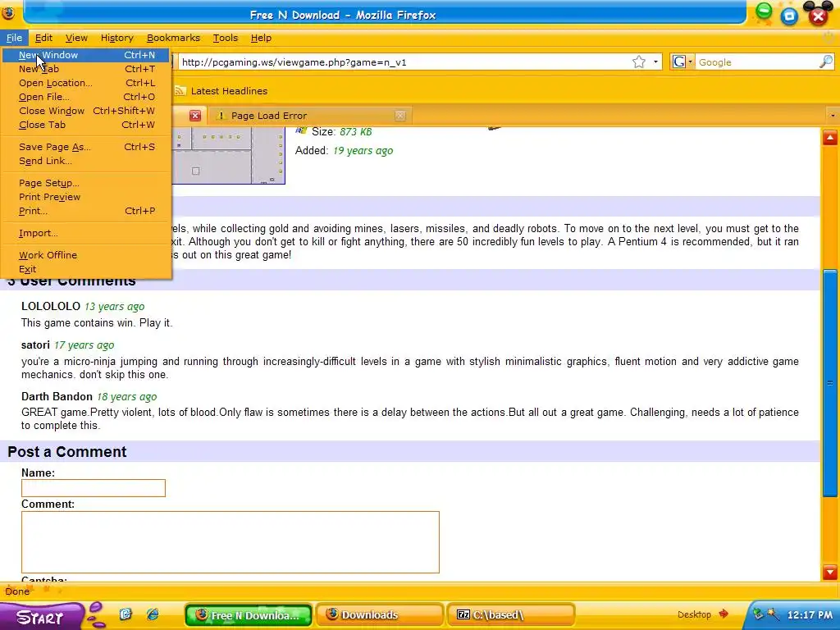This screenshot has width=840, height=630.
Task: Select Import from File menu
Action: pos(85,233)
